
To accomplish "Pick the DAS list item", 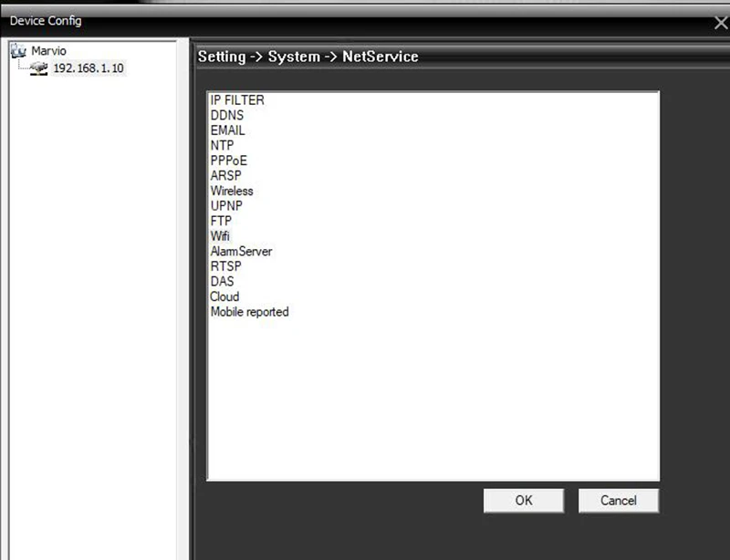I will pos(222,281).
